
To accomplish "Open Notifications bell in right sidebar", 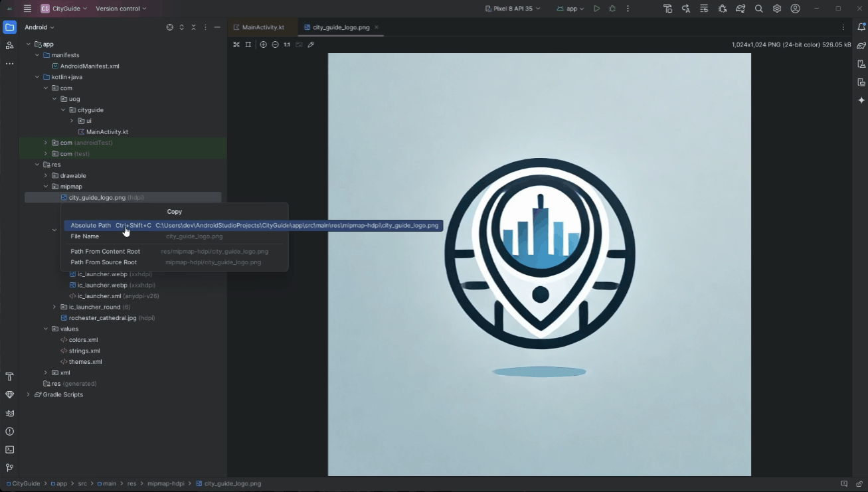I will coord(861,27).
